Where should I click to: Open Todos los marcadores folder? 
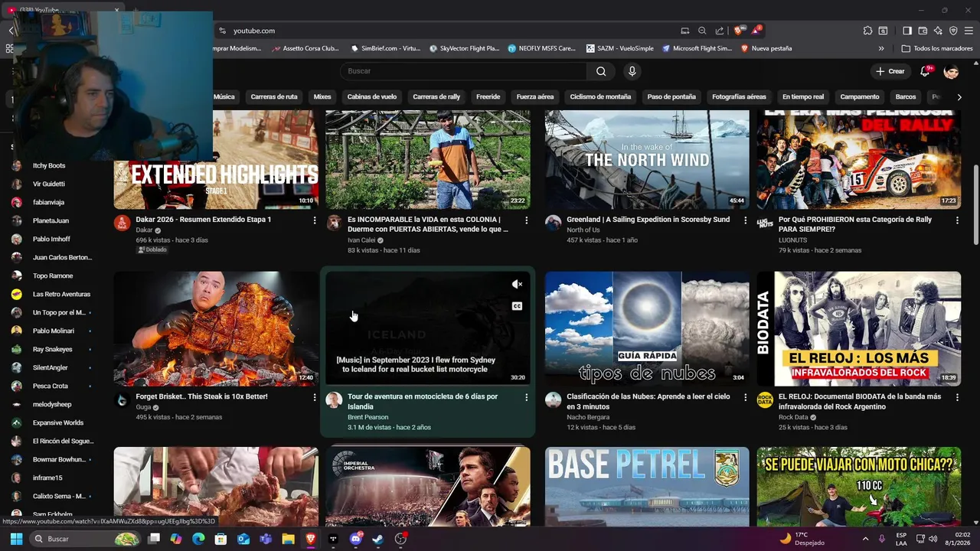tap(937, 48)
